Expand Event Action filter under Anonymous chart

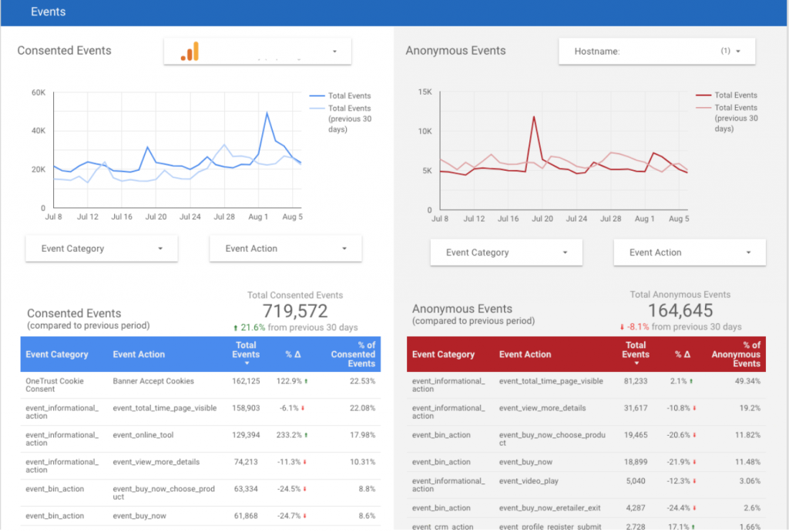tap(690, 253)
